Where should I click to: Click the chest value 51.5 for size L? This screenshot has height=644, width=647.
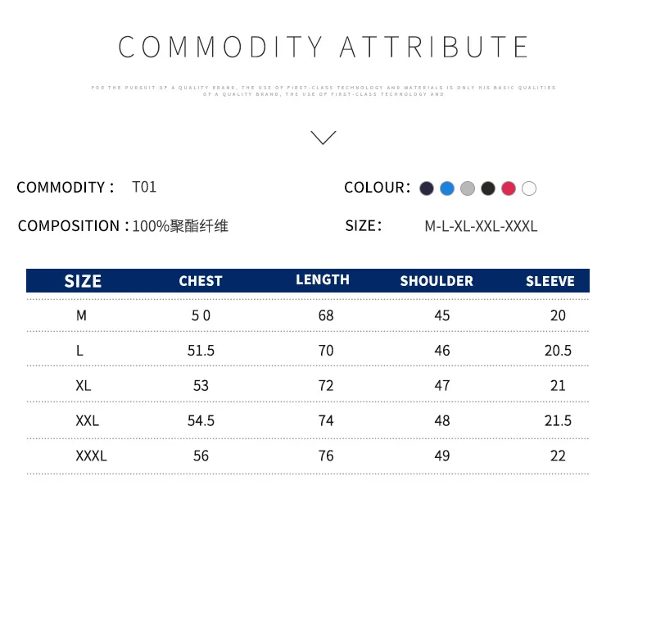(x=201, y=351)
